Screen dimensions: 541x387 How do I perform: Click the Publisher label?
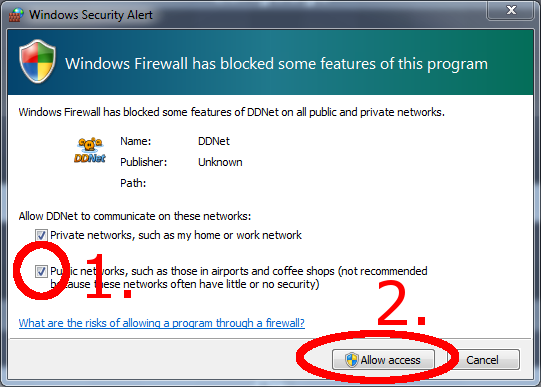(144, 162)
